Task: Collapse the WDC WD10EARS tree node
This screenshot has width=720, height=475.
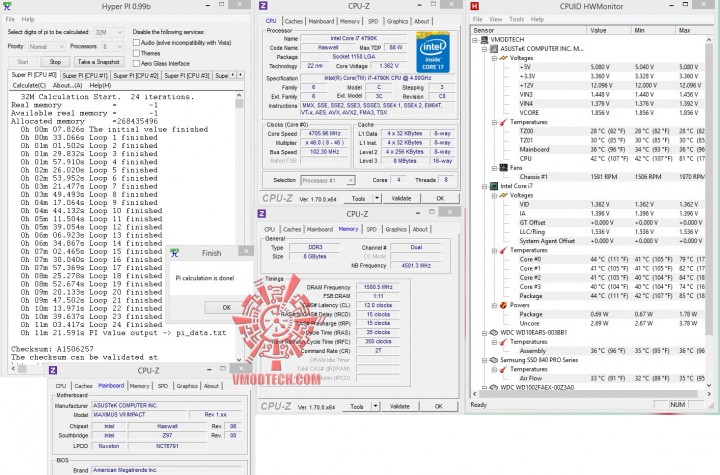Action: (x=484, y=333)
